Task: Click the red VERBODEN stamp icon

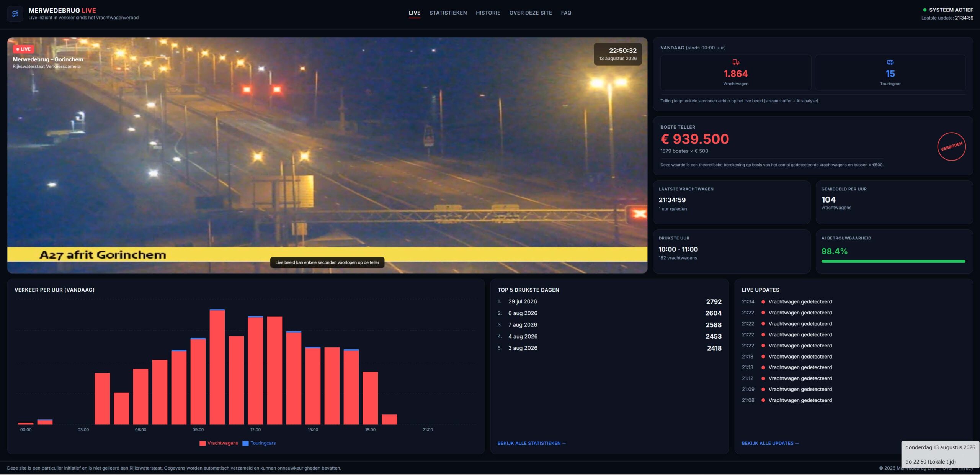Action: 951,146
